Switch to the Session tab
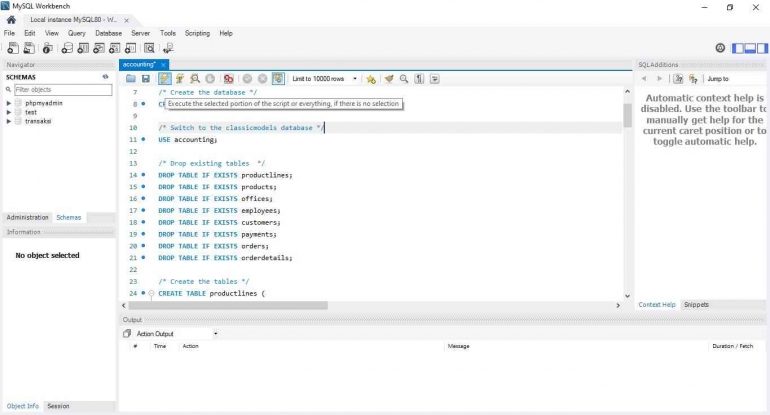The width and height of the screenshot is (770, 415). (58, 406)
